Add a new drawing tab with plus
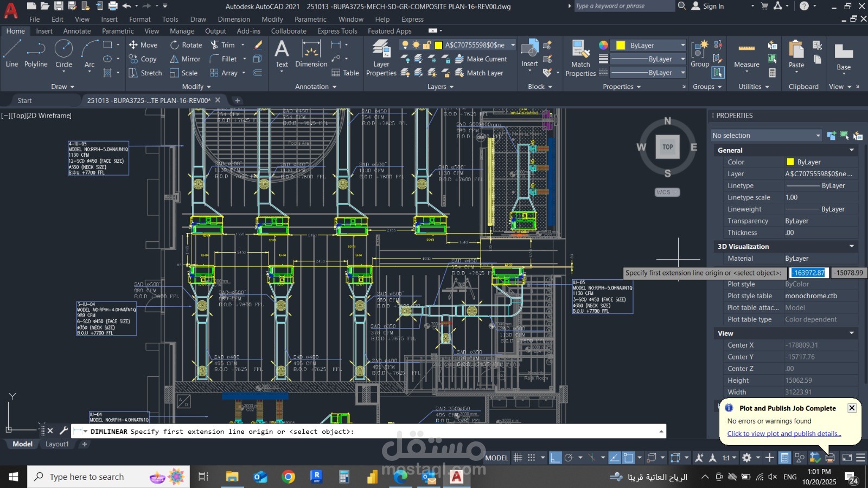 coord(237,100)
